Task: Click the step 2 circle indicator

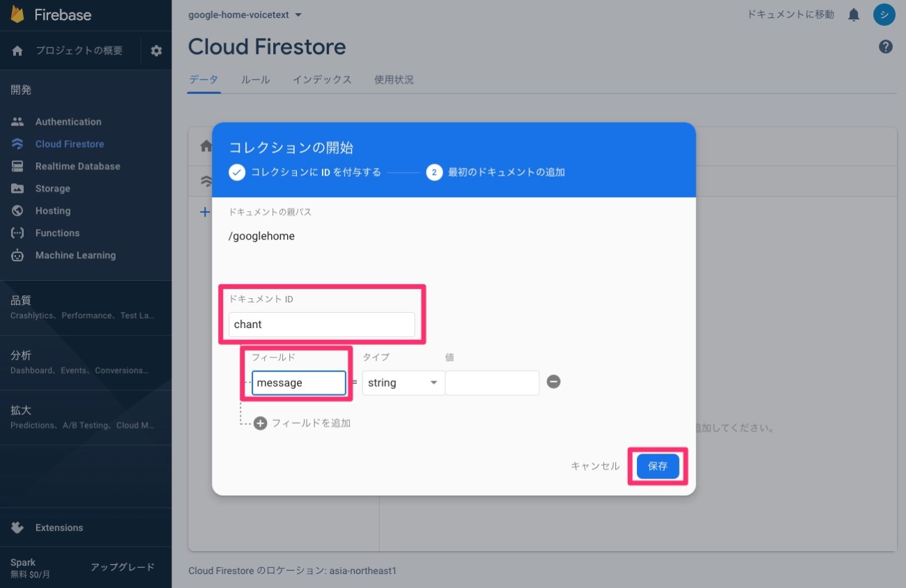Action: point(434,172)
